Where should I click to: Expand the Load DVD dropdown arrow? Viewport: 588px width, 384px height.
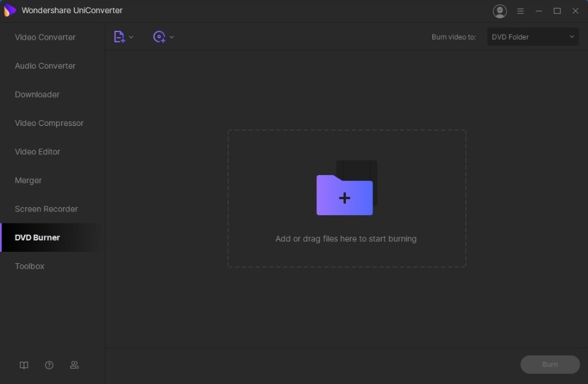tap(172, 37)
